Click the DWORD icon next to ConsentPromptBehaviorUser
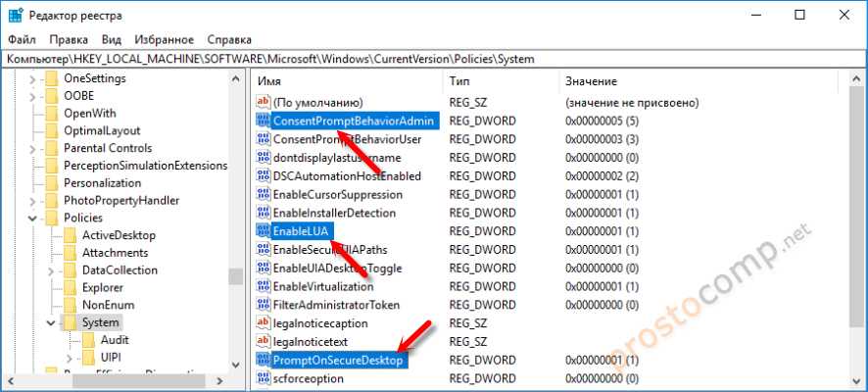Image resolution: width=868 pixels, height=392 pixels. 263,139
